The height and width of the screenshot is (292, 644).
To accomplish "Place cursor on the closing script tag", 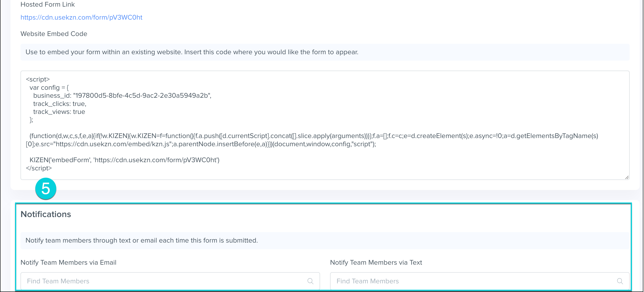I will 39,168.
